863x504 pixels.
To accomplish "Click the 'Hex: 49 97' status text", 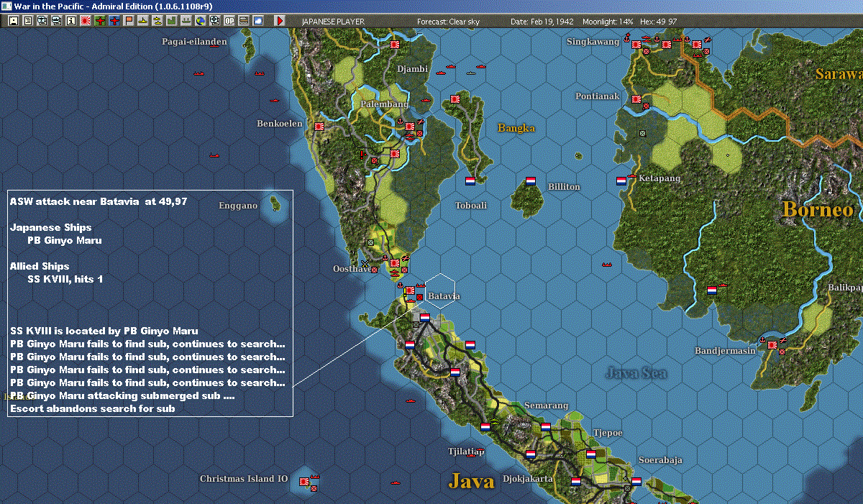I will pyautogui.click(x=658, y=22).
